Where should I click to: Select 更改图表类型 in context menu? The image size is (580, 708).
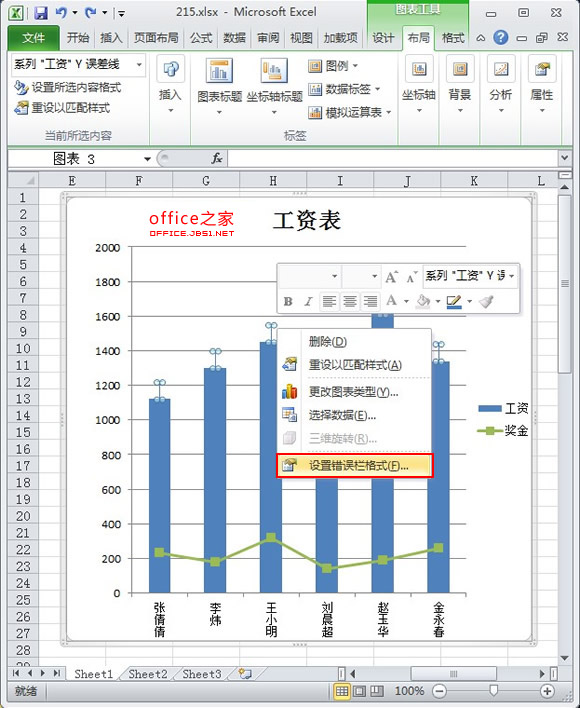click(x=354, y=391)
